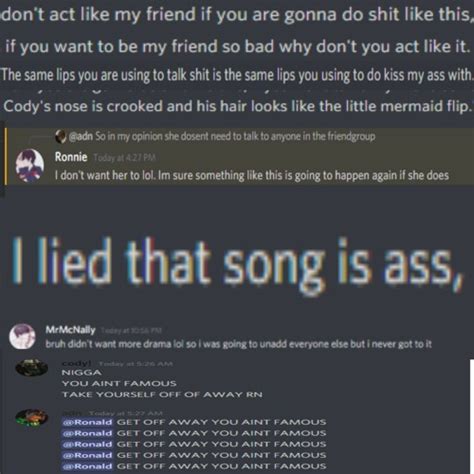Viewport: 474px width, 474px height.
Task: Click the 'don't act like my friend' message
Action: pyautogui.click(x=237, y=15)
